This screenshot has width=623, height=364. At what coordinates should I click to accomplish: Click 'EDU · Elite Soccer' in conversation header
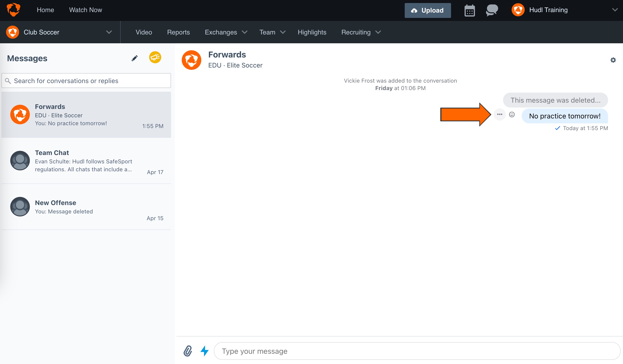(x=235, y=65)
